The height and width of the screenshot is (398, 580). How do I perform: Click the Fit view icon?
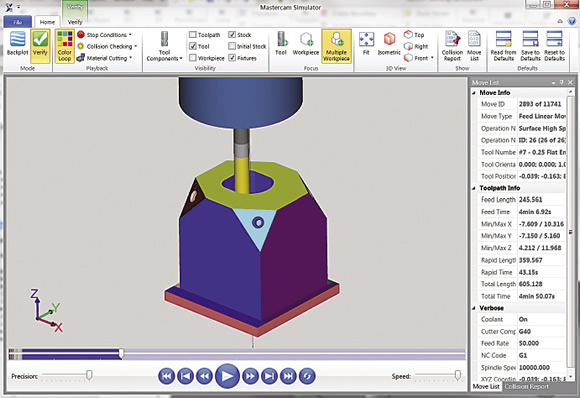tap(366, 44)
